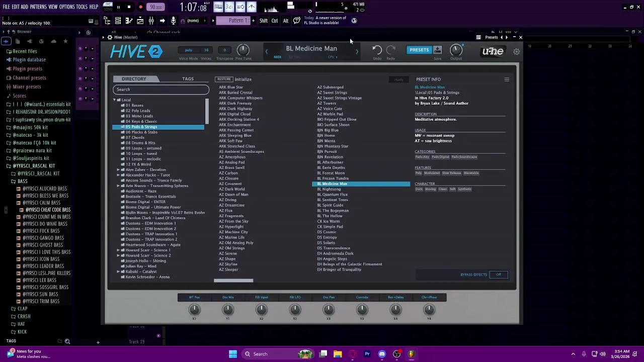
Task: Go to previous preset with left arrow
Action: click(267, 51)
